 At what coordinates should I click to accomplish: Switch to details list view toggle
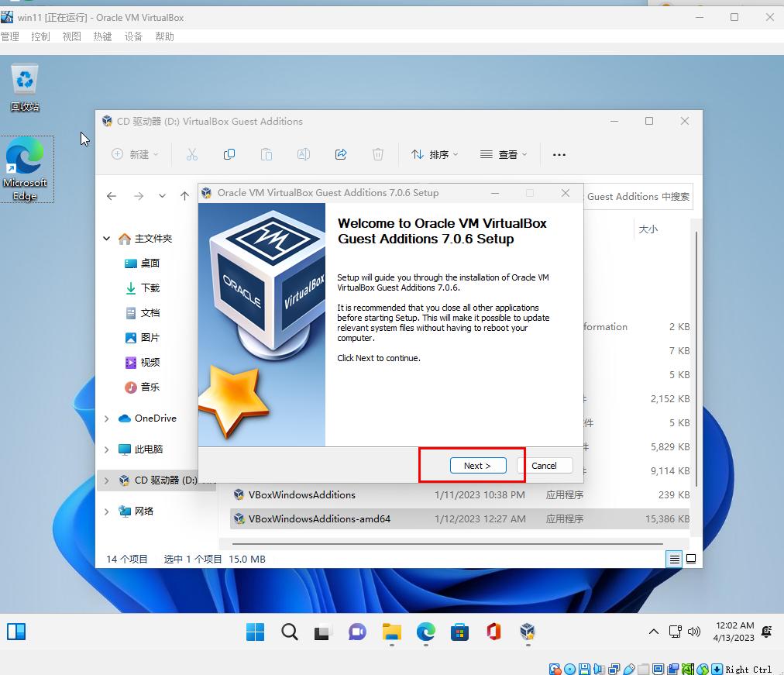[x=675, y=559]
